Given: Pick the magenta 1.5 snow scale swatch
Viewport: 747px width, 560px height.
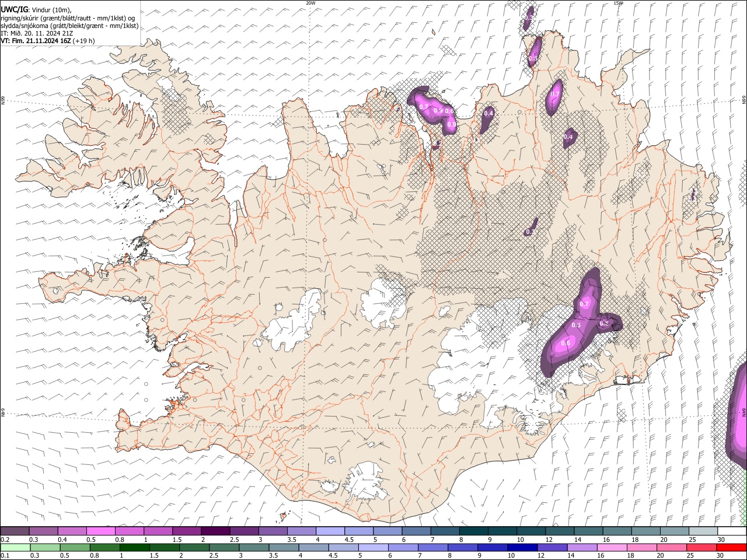Looking at the screenshot, I should [187, 531].
